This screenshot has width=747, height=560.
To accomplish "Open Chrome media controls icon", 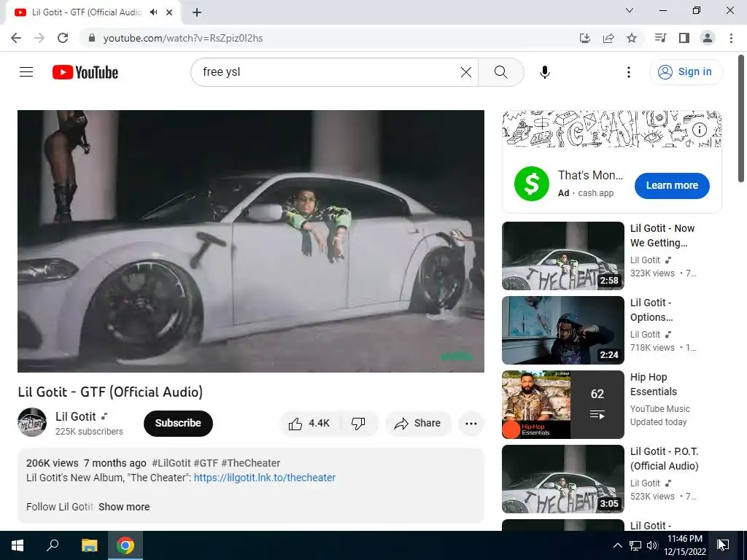I will (660, 38).
